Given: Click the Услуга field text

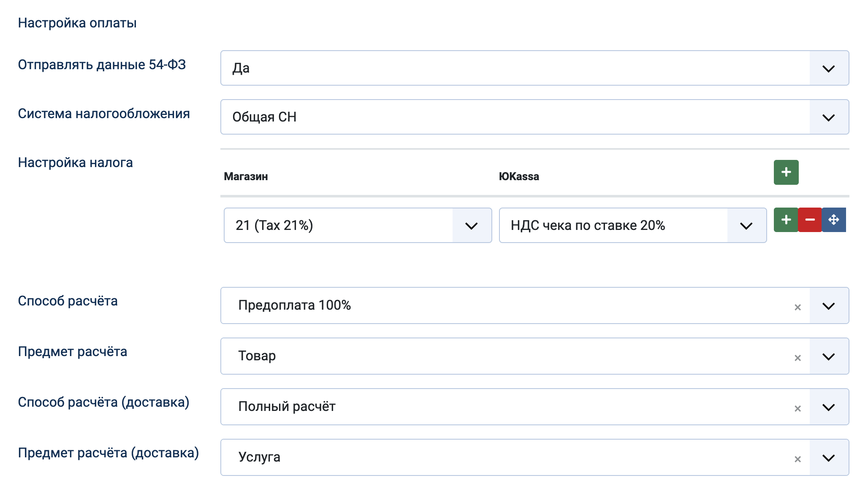Looking at the screenshot, I should [259, 457].
